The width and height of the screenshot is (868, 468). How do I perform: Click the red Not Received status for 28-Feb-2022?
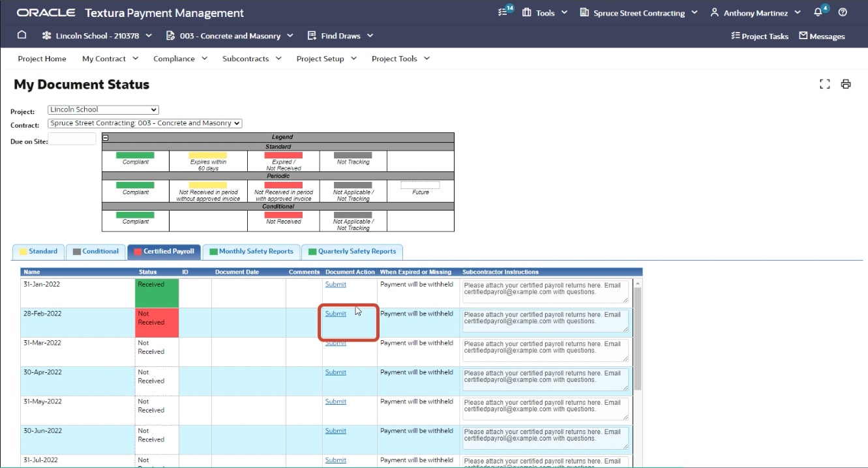pos(157,323)
